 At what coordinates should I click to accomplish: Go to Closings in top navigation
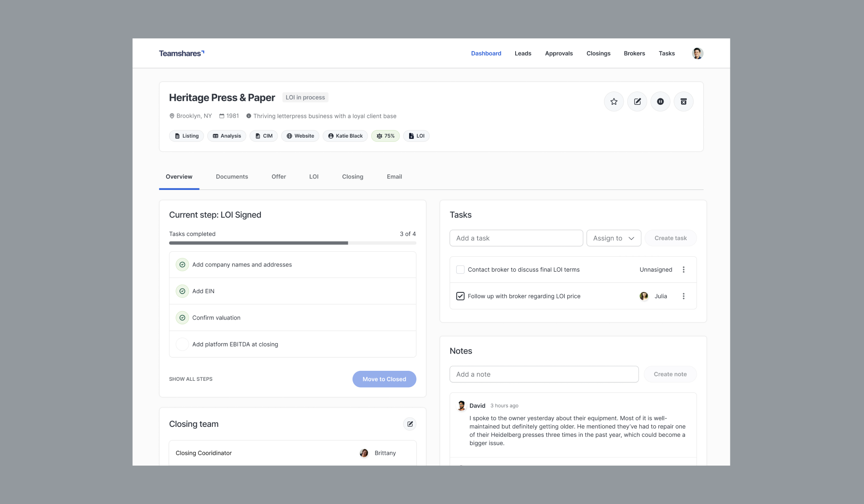pos(598,54)
